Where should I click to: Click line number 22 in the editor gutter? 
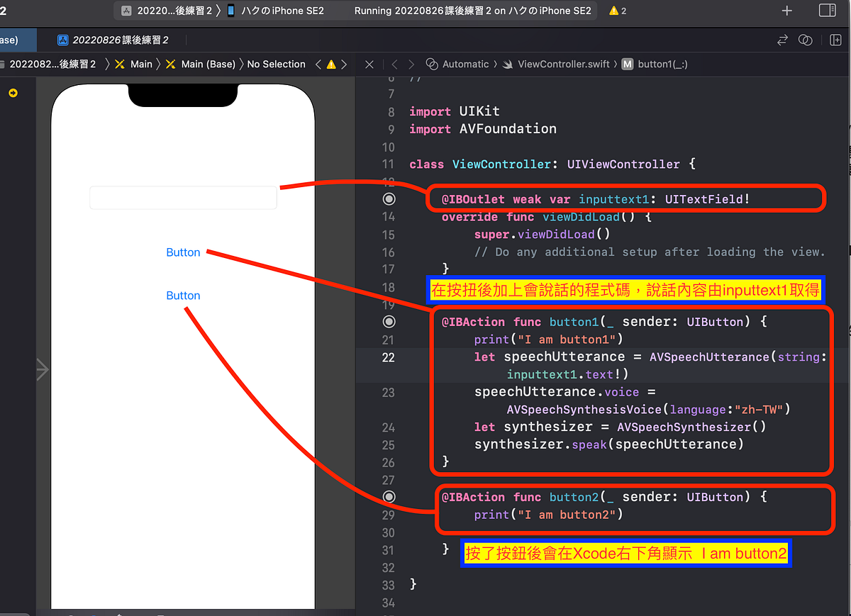tap(389, 357)
